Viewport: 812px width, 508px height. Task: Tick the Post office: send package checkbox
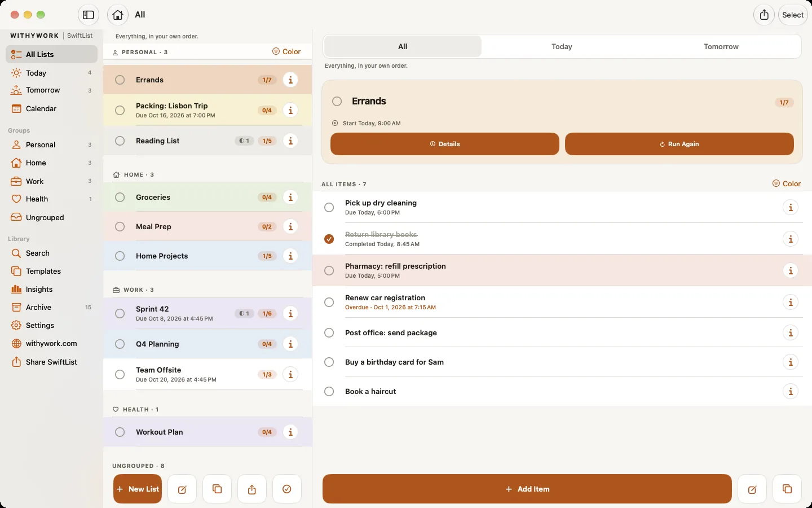(329, 332)
